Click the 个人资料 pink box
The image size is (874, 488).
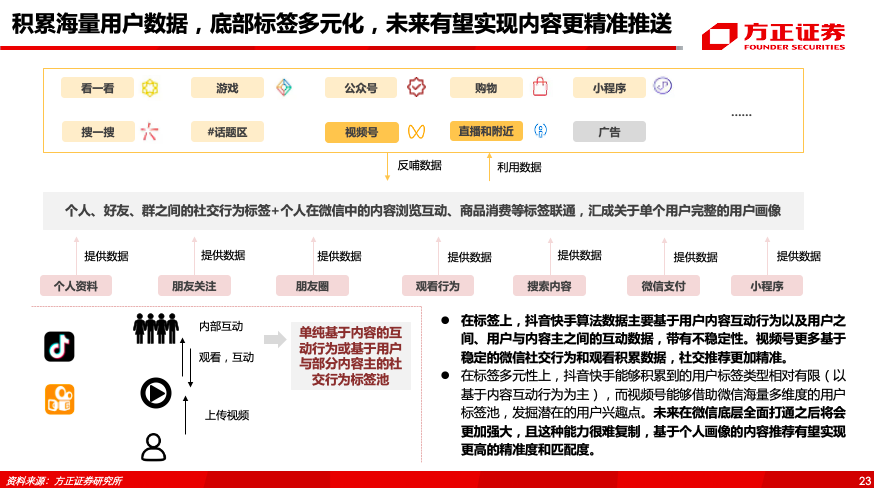point(76,286)
